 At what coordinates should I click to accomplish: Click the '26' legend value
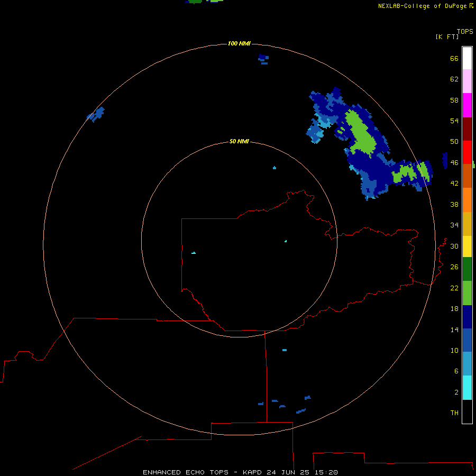click(x=454, y=267)
